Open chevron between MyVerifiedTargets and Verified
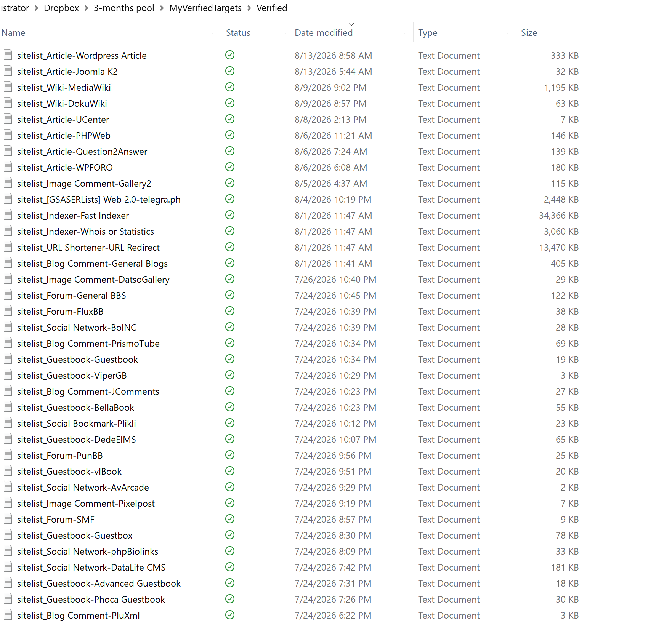Screen dimensions: 672x622 (x=249, y=8)
